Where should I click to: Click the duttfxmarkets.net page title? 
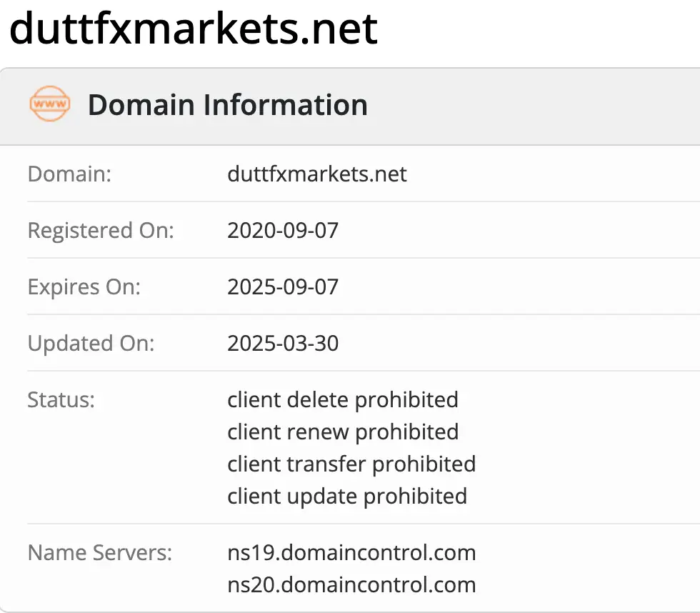194,29
